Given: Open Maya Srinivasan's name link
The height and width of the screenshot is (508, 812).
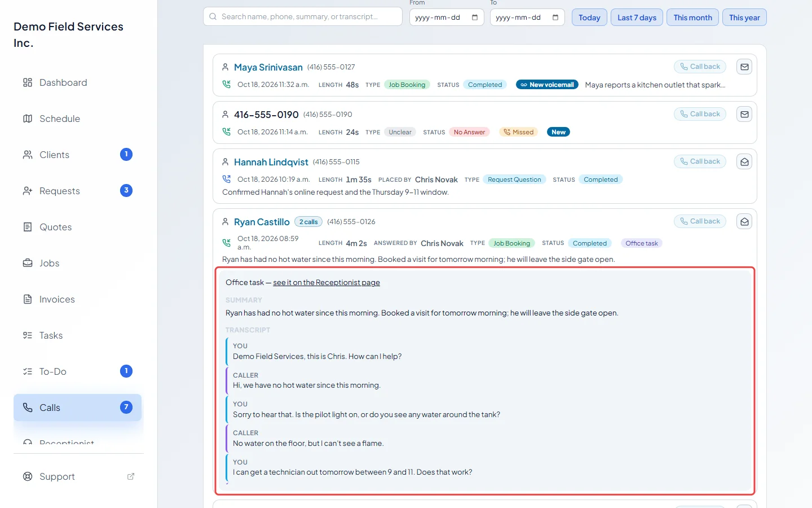Looking at the screenshot, I should (268, 67).
